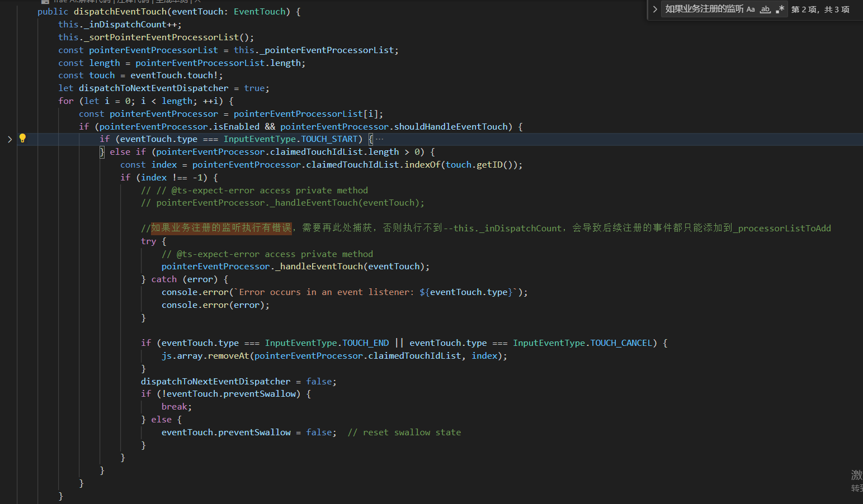Click 'dispatchToNextEventDispatcher = false' assignment
Image resolution: width=863 pixels, height=504 pixels.
coord(239,382)
